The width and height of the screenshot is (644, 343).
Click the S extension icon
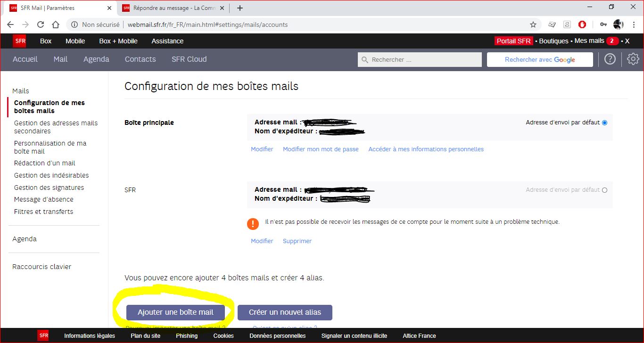pos(567,24)
